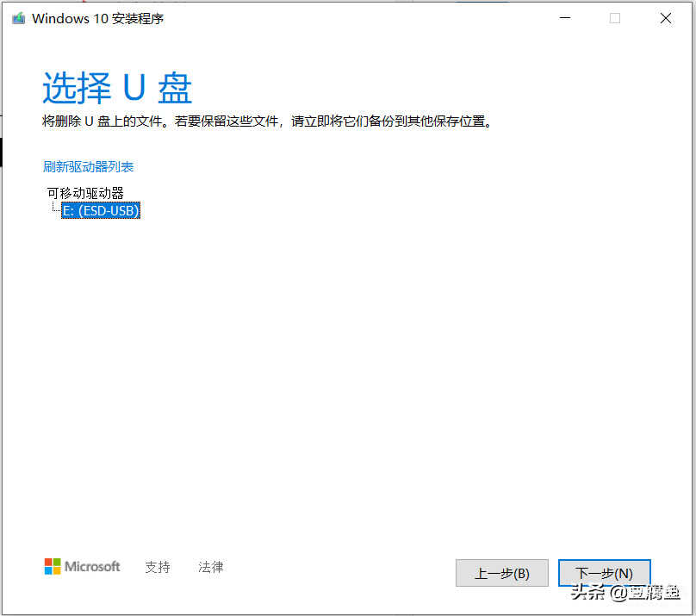Close the Windows 10 setup window
The width and height of the screenshot is (696, 616).
click(x=666, y=18)
